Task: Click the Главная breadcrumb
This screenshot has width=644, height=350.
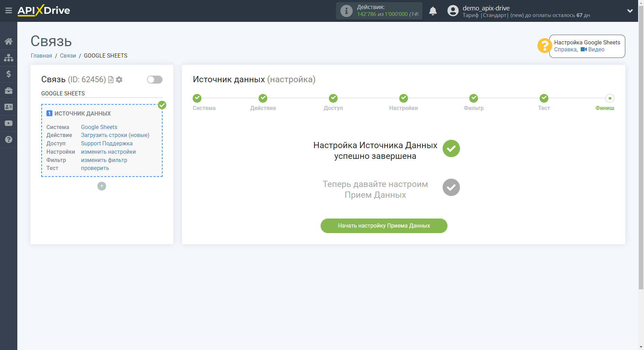Action: pos(41,56)
